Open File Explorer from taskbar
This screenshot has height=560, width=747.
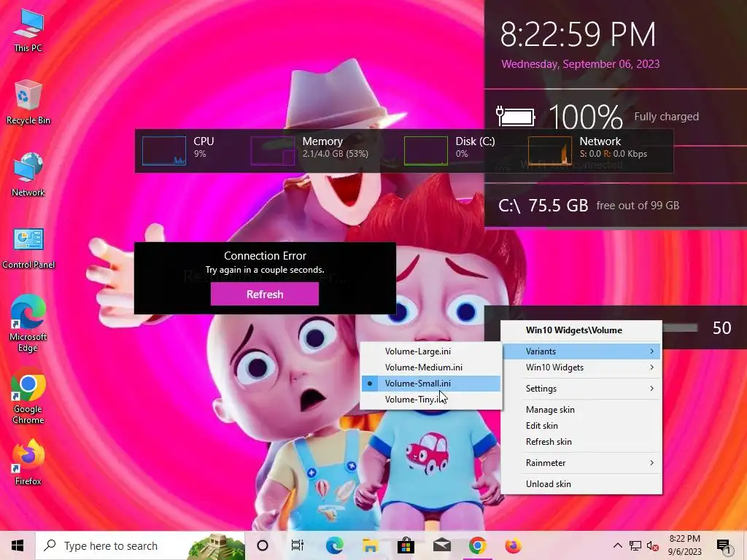[370, 545]
